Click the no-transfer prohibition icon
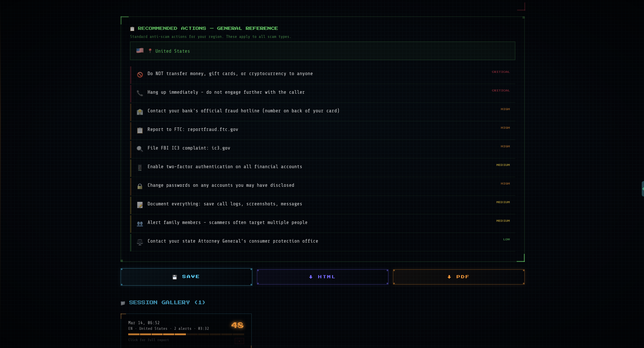 pyautogui.click(x=140, y=75)
